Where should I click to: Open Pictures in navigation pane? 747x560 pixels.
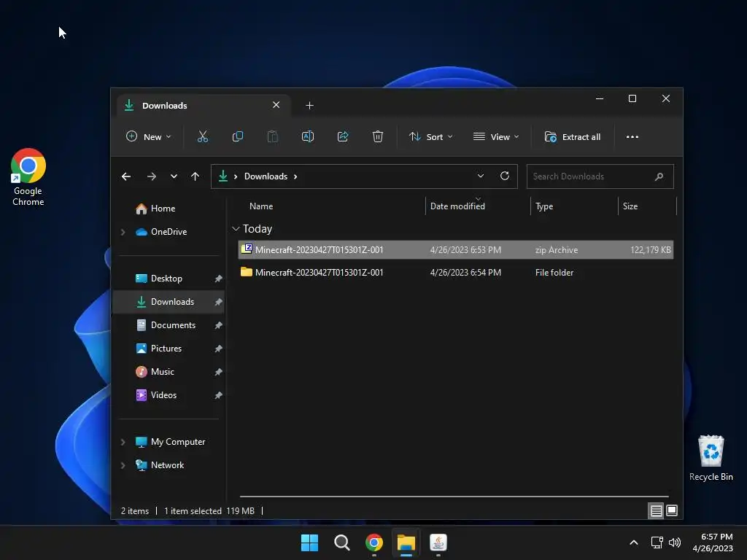169,349
